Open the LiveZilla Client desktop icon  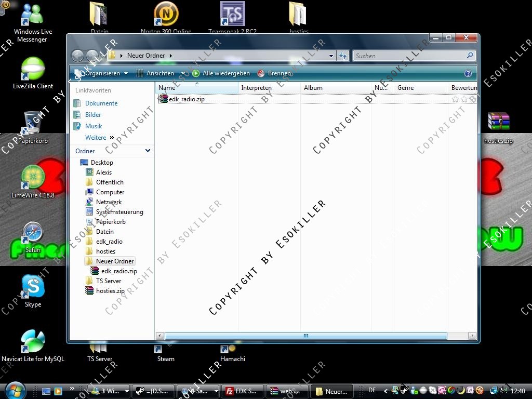pyautogui.click(x=33, y=73)
